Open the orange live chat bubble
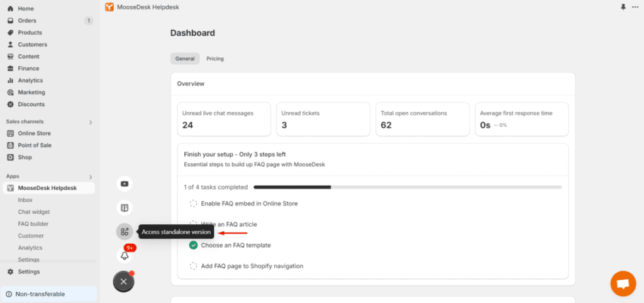The image size is (644, 303). pos(623,283)
